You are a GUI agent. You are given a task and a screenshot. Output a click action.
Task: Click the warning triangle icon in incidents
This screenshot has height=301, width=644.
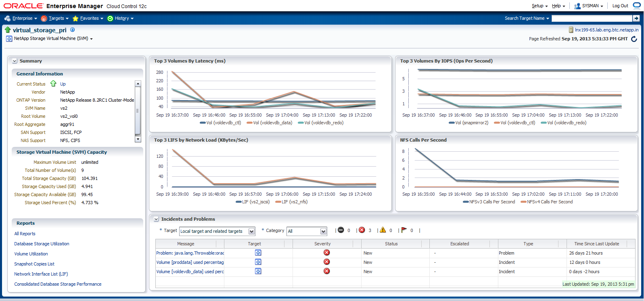coord(383,230)
